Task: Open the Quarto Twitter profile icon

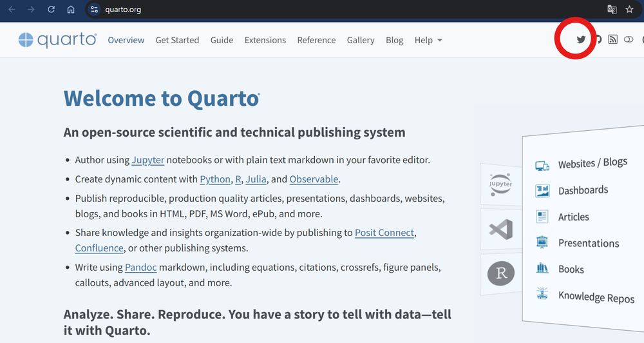Action: [x=581, y=39]
